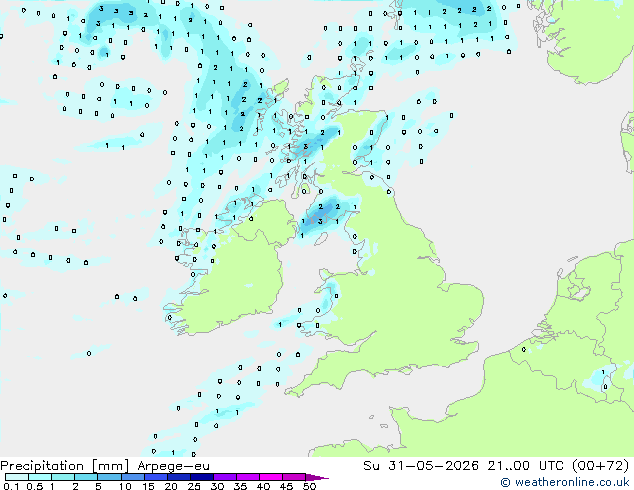Click the legend swatch between 10 and 15
Viewport: 634px width, 490px height.
[133, 477]
